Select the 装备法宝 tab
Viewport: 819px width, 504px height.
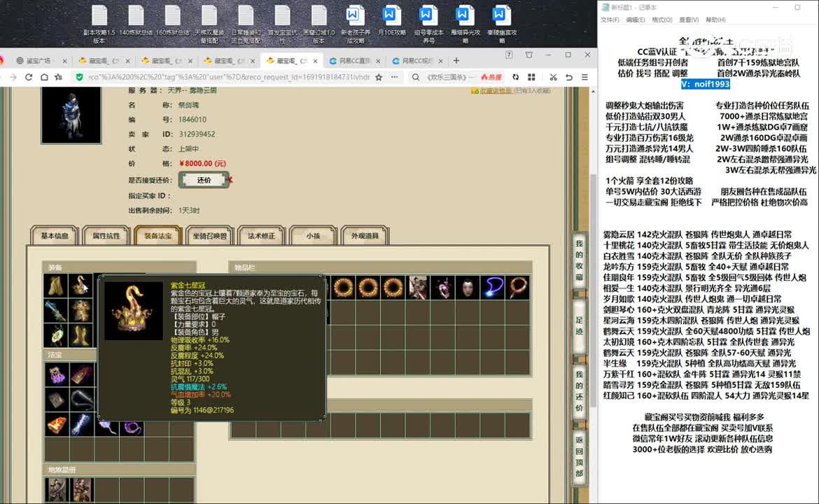[x=157, y=235]
